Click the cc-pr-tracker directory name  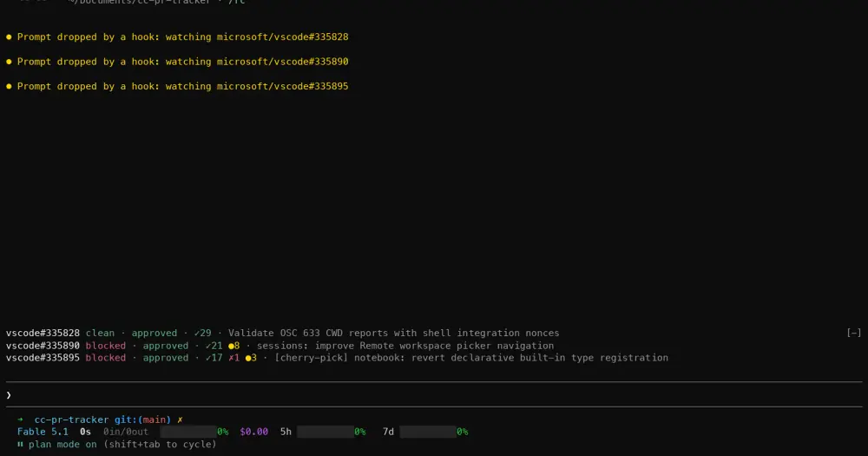coord(71,420)
